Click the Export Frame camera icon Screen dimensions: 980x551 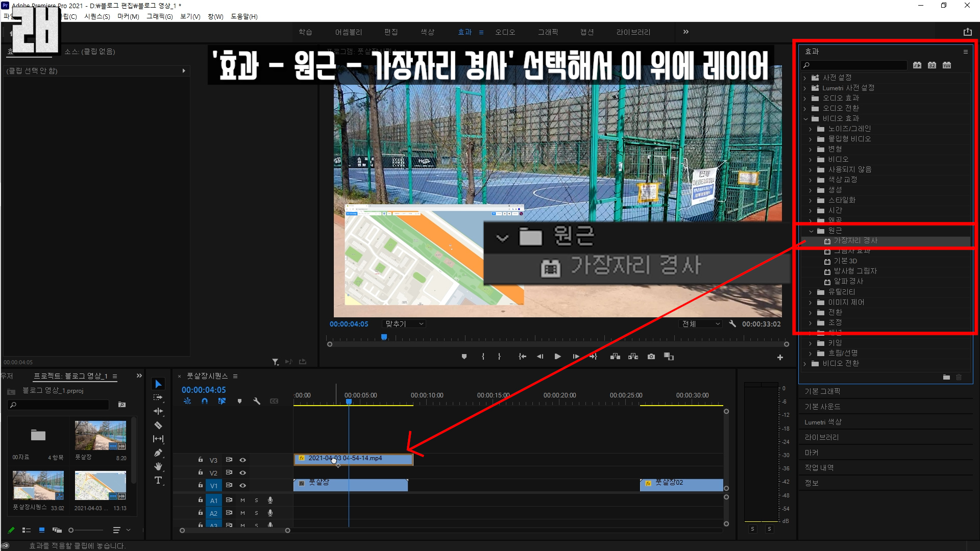tap(651, 357)
